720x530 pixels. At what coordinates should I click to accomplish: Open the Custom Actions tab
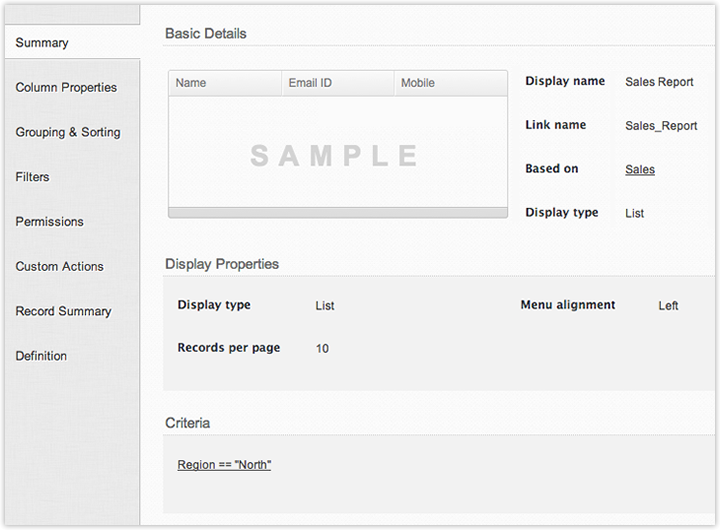(59, 267)
